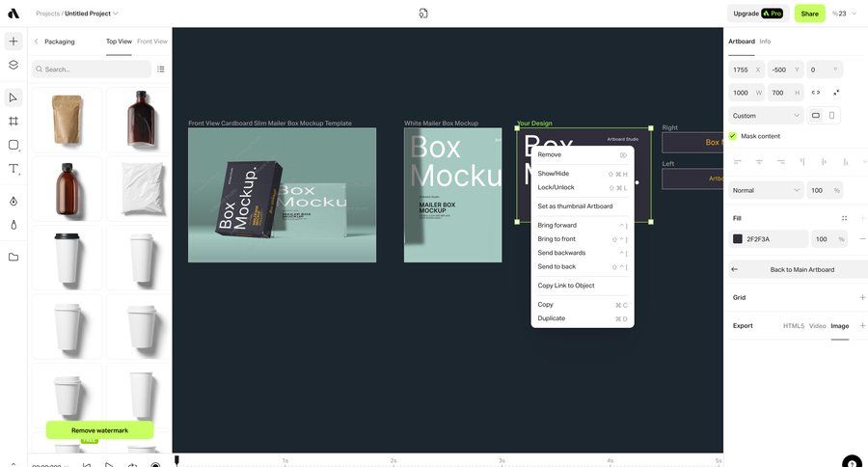Open the Add (plus) panel in left toolbar

click(x=14, y=41)
